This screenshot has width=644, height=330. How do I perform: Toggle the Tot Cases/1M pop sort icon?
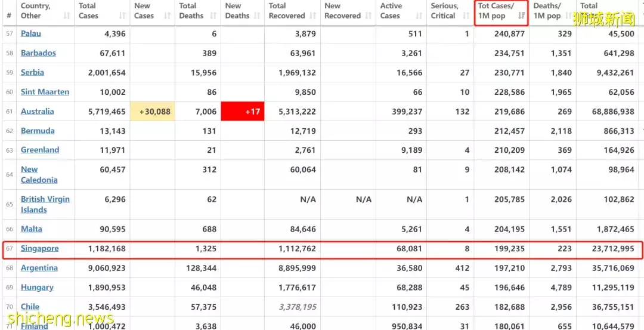[522, 16]
